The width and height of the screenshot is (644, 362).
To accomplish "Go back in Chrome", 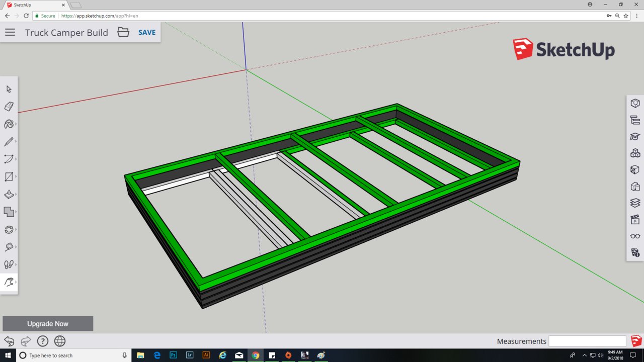I will [x=7, y=16].
